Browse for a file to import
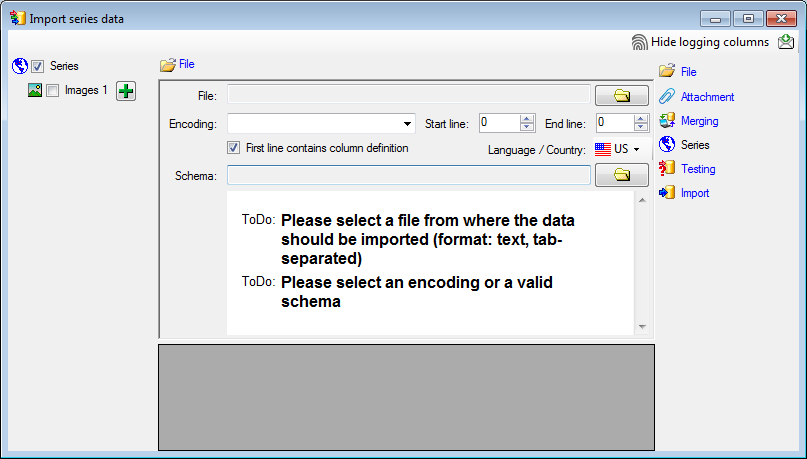The width and height of the screenshot is (807, 459). pyautogui.click(x=622, y=96)
